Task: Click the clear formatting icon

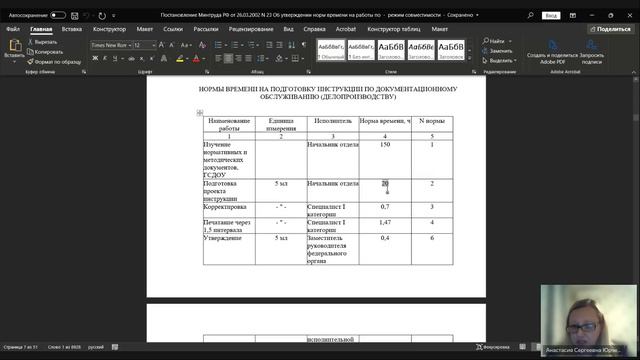Action: point(202,45)
